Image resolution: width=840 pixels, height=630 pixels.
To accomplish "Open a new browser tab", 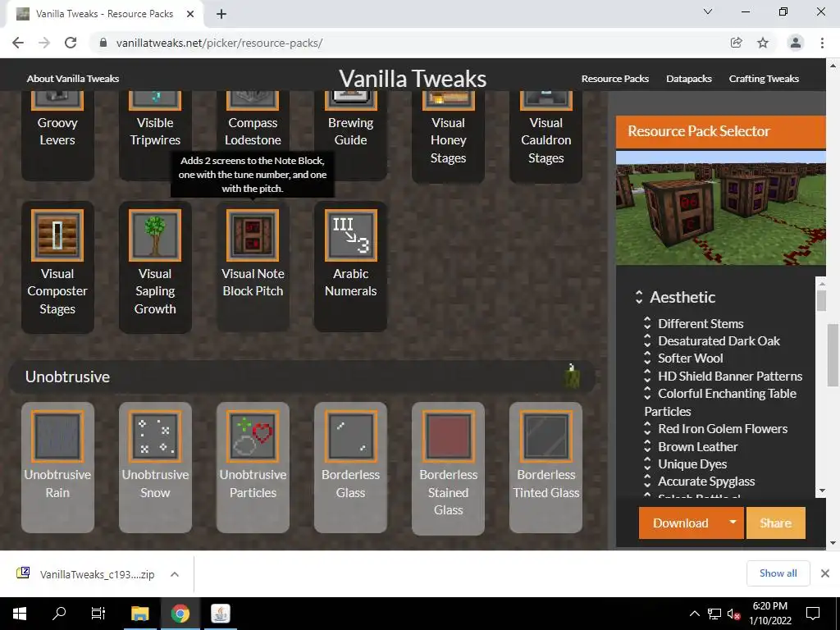I will coord(221,14).
